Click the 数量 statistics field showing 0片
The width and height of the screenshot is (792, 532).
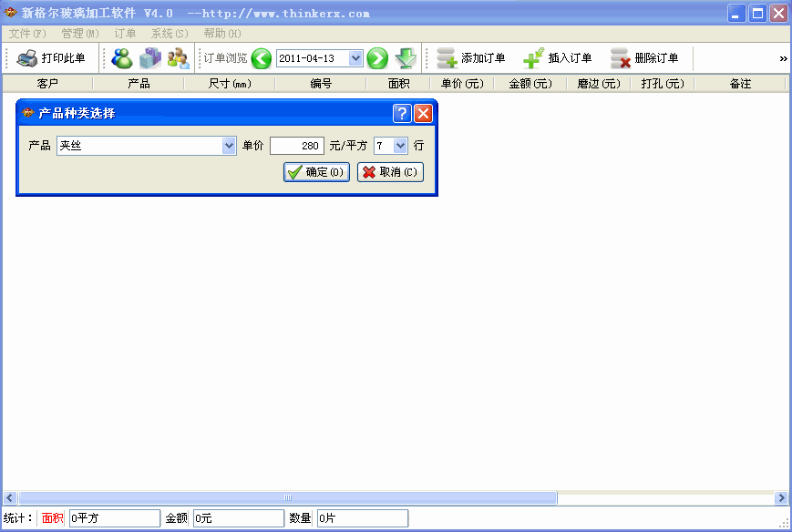click(363, 518)
